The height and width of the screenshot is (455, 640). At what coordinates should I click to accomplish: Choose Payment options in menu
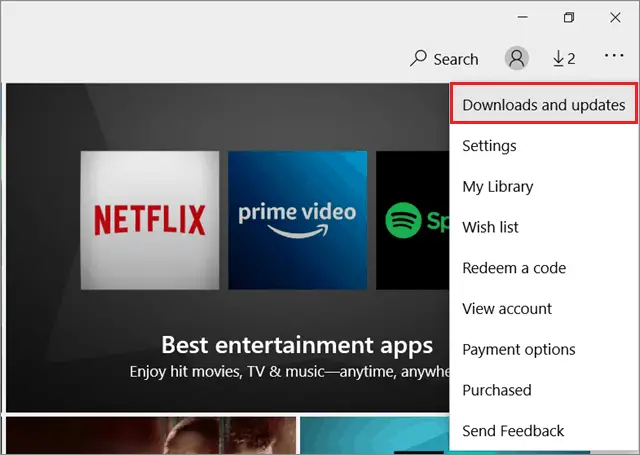[544, 349]
